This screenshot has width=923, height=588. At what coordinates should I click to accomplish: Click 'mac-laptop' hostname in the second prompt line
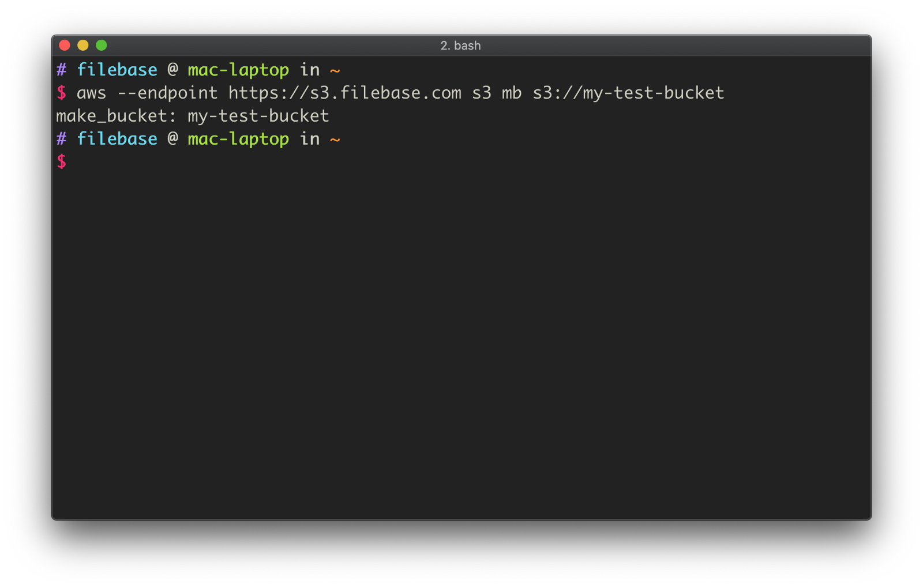238,140
